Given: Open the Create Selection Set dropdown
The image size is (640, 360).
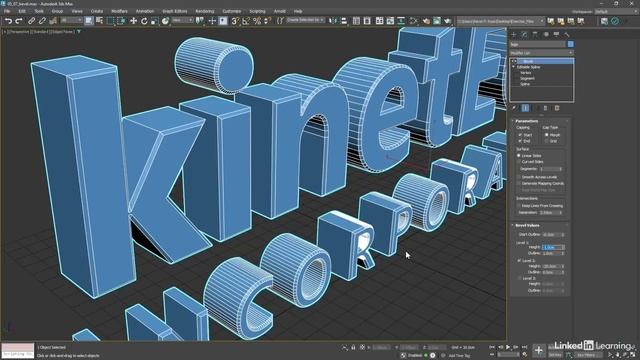Looking at the screenshot, I should 305,20.
